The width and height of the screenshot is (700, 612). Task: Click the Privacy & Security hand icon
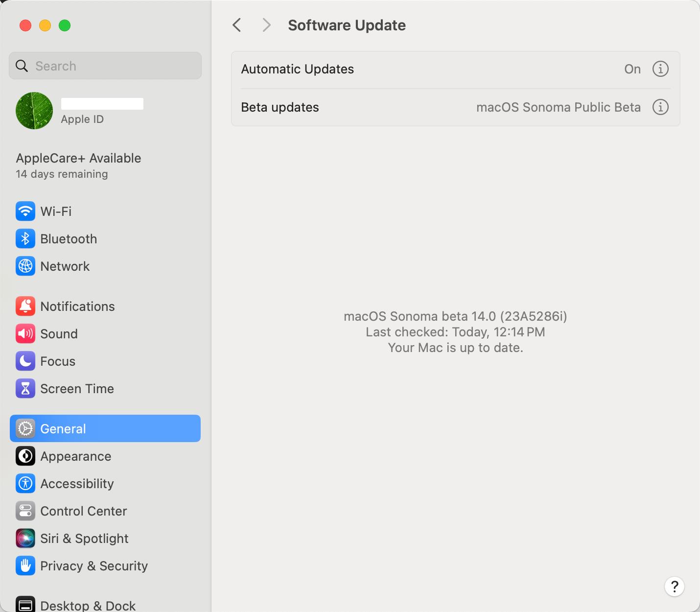[25, 566]
